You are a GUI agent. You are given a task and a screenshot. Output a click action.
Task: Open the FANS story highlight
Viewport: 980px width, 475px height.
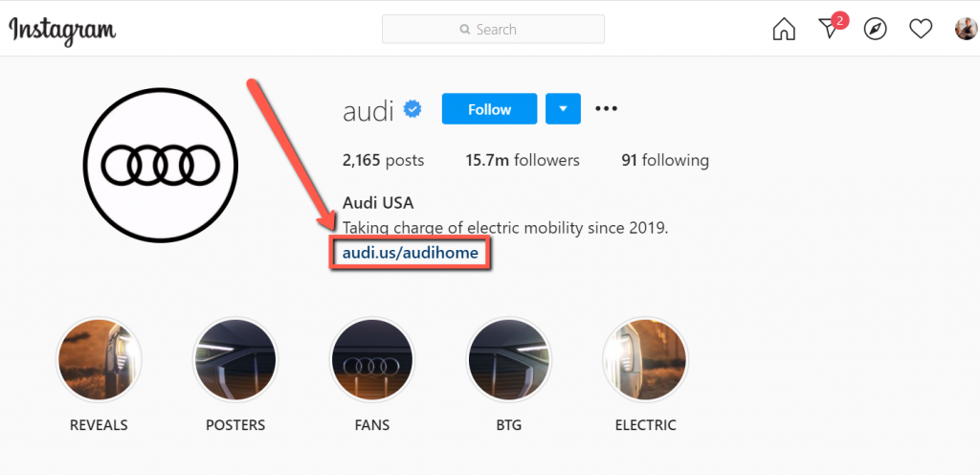(372, 360)
